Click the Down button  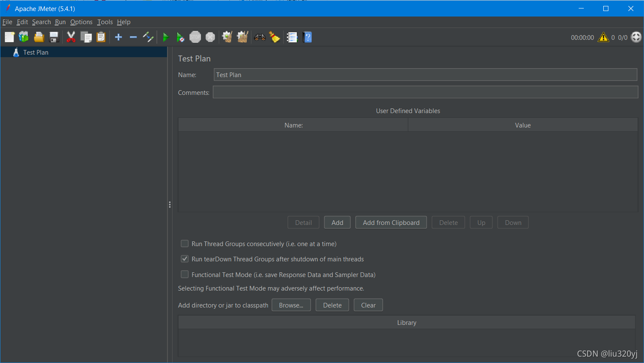(x=513, y=222)
